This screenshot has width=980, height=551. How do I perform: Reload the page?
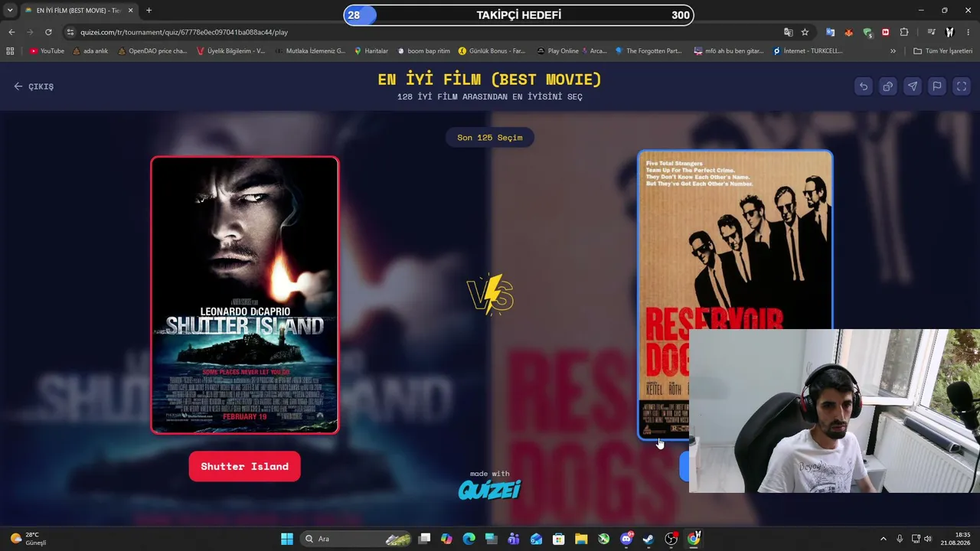(48, 32)
